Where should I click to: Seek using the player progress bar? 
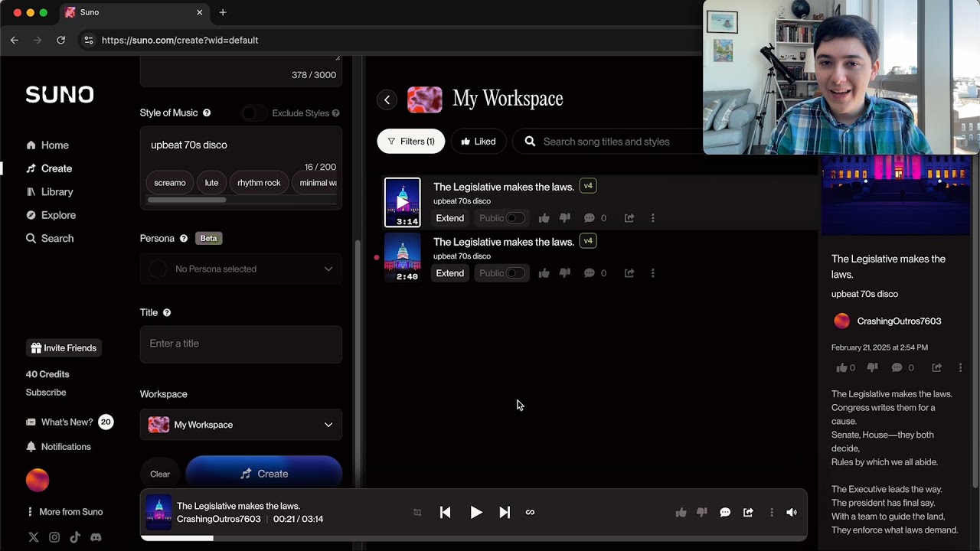point(473,538)
